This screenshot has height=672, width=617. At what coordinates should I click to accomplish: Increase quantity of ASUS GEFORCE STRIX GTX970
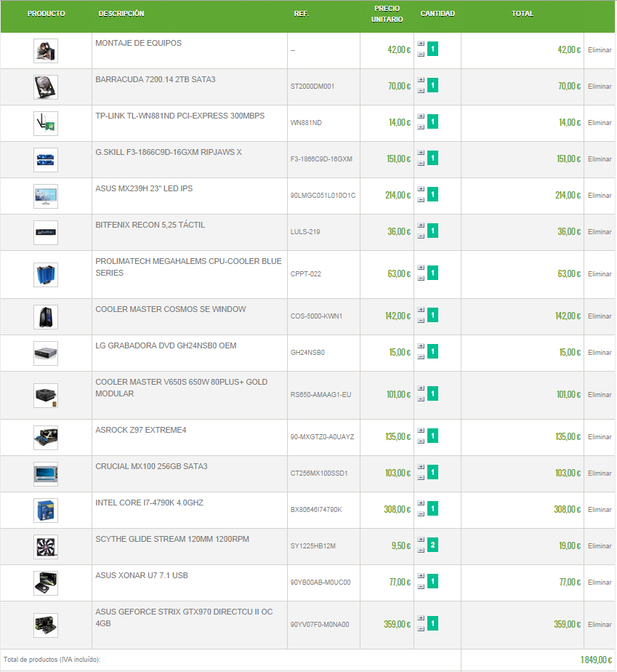pos(421,618)
